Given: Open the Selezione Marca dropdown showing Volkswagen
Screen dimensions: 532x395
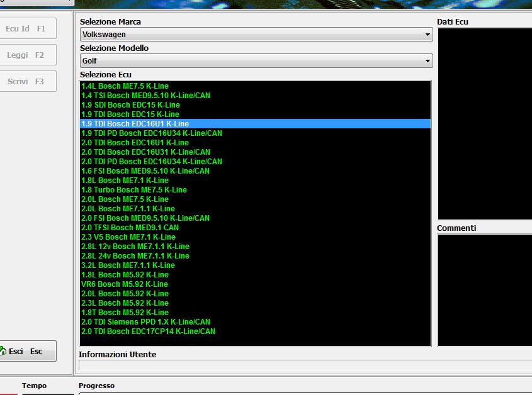Looking at the screenshot, I should pos(256,35).
